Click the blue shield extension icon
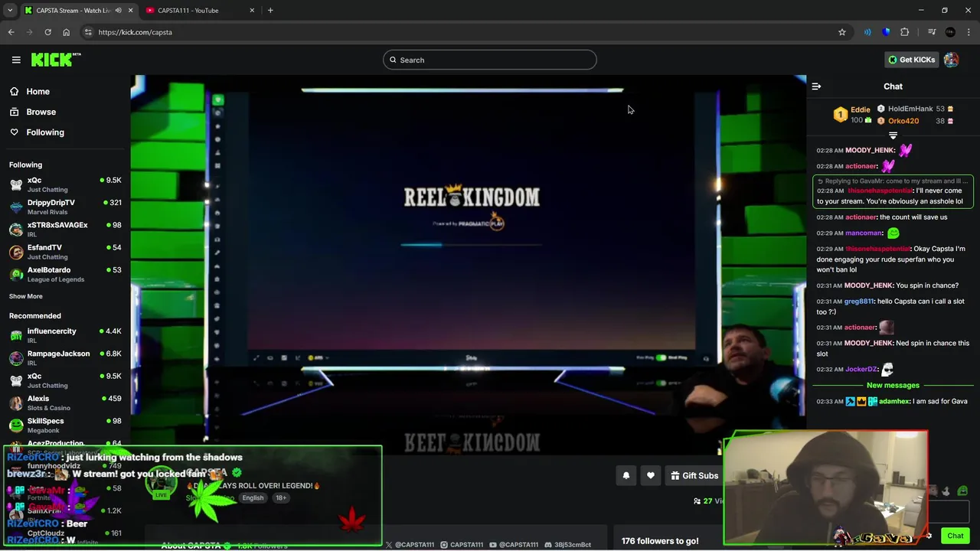Image resolution: width=980 pixels, height=551 pixels. (886, 32)
